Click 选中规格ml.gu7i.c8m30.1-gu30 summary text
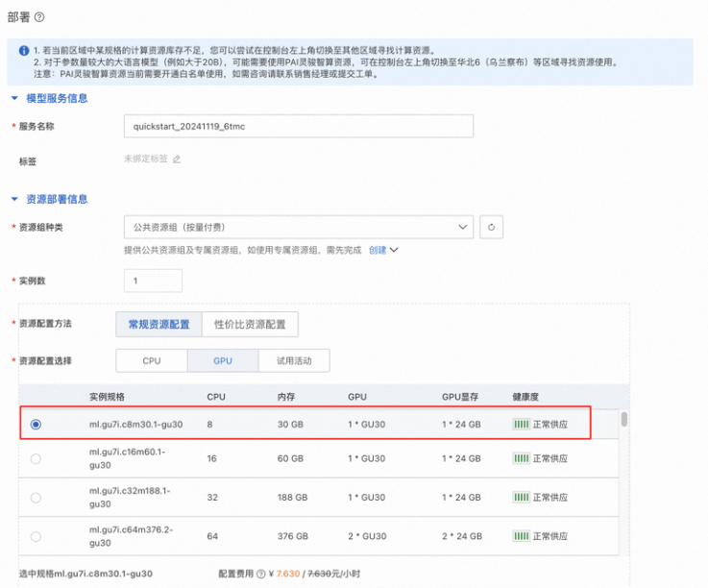 coord(85,574)
